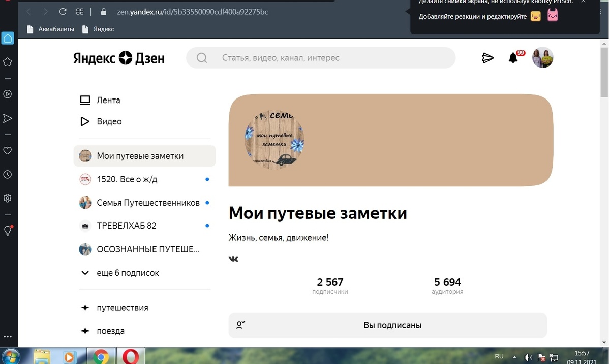
Task: Click the reload page icon
Action: tap(62, 11)
